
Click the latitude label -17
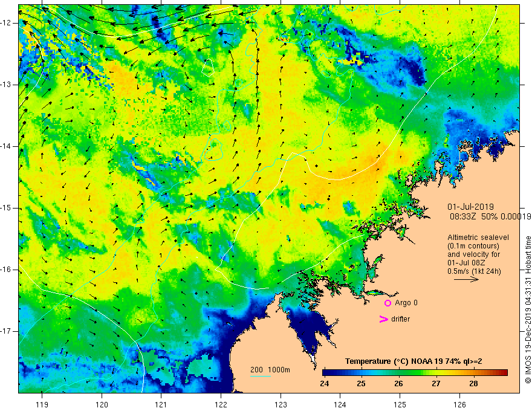point(6,331)
